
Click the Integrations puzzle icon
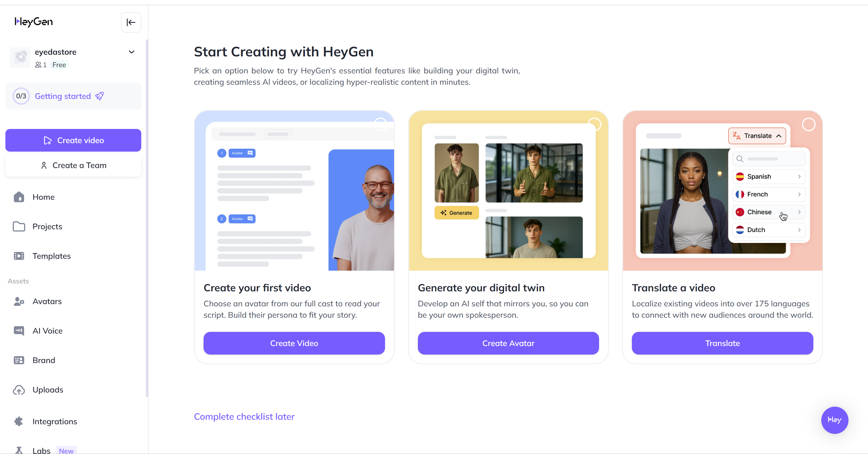(x=19, y=422)
